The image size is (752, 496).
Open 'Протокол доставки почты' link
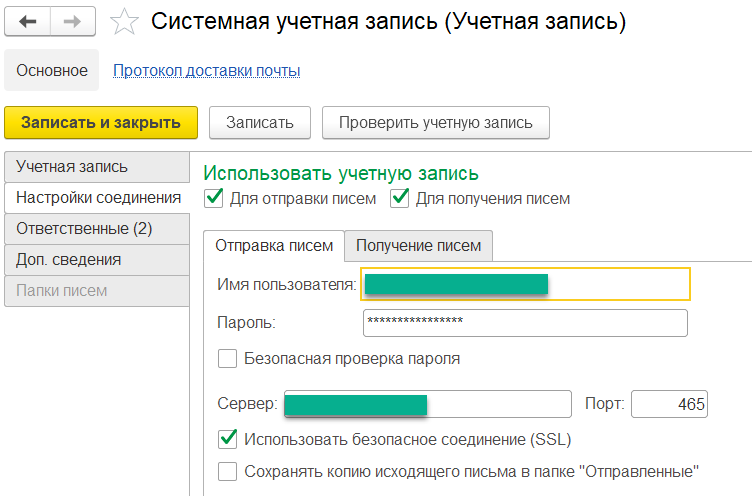(206, 70)
